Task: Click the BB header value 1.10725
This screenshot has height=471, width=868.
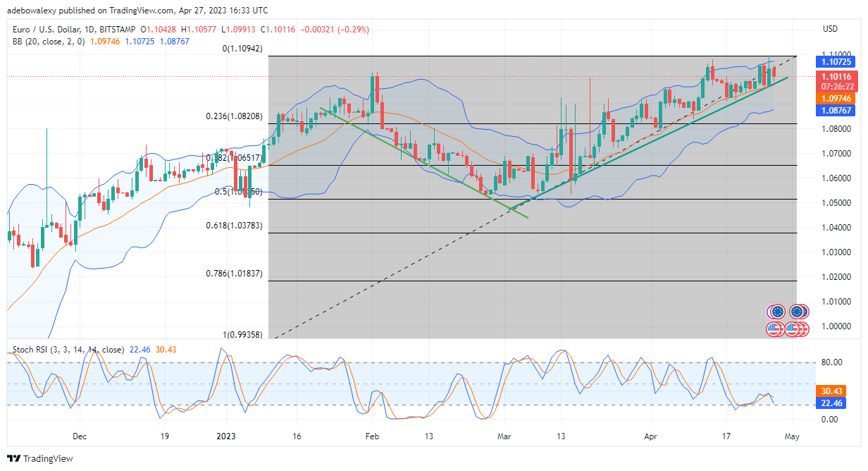Action: [141, 42]
